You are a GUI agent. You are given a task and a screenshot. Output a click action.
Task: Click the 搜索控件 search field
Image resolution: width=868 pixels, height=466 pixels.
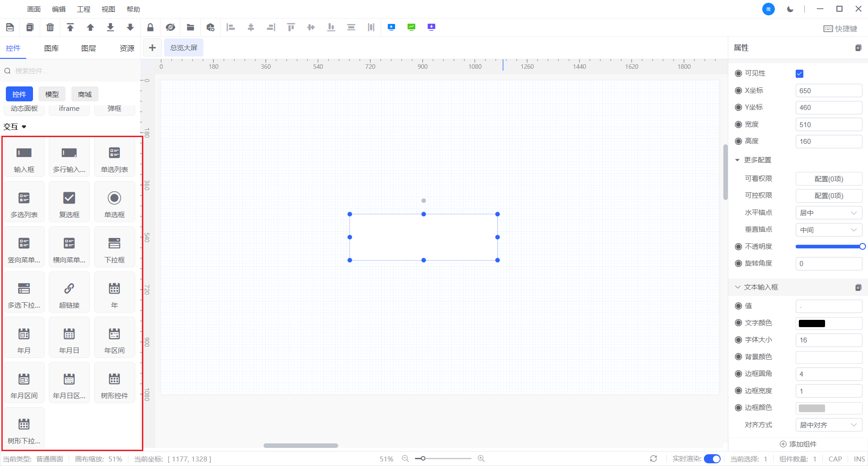click(72, 71)
